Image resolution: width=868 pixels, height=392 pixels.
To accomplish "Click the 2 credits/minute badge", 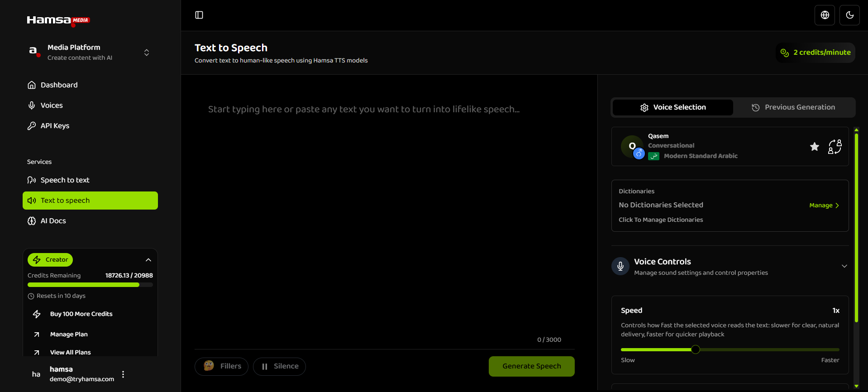I will pyautogui.click(x=816, y=53).
